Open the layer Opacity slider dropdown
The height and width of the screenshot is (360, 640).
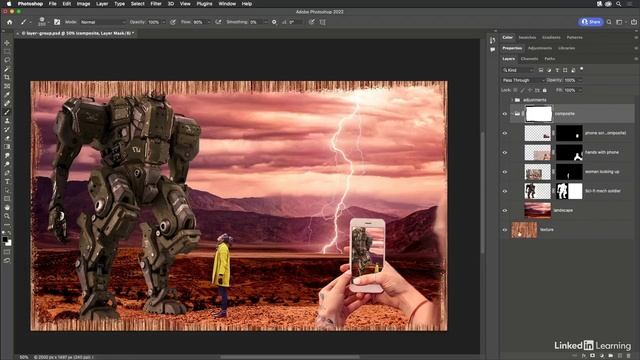(x=580, y=80)
